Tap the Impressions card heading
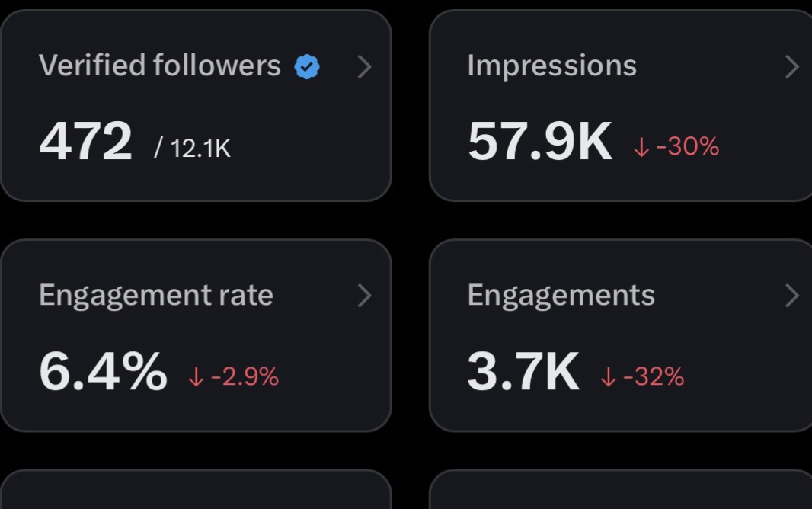 coord(551,66)
